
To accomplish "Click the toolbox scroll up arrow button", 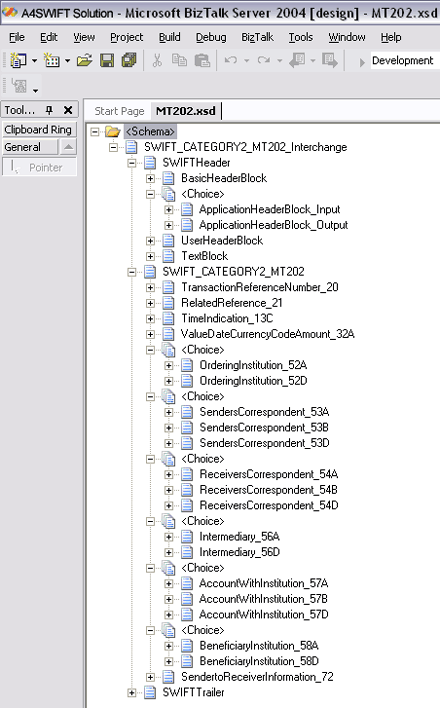I will 68,147.
